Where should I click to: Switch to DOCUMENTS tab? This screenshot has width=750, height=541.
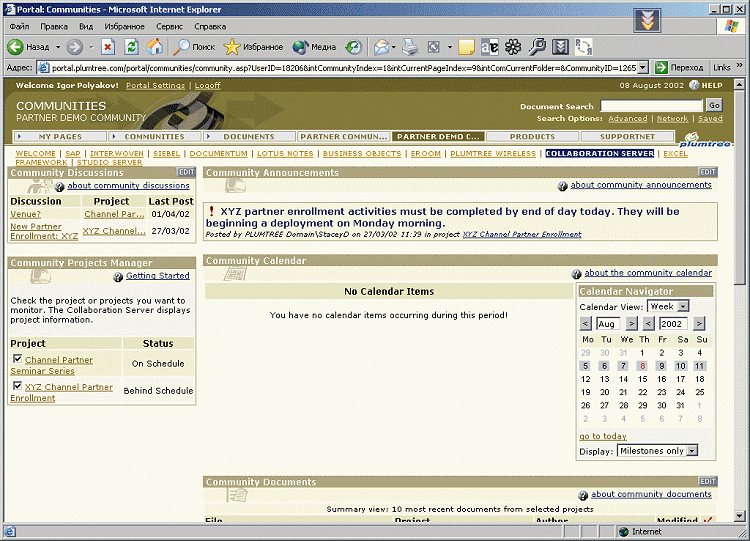(249, 137)
